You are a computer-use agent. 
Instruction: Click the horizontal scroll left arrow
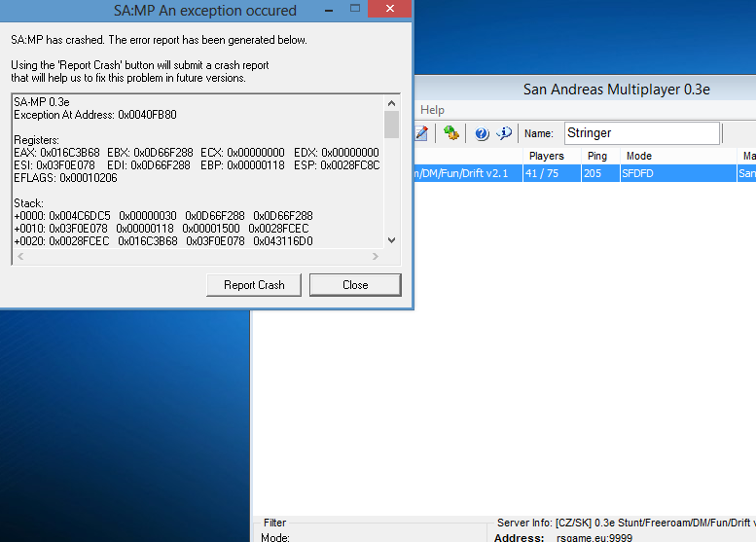(x=20, y=257)
